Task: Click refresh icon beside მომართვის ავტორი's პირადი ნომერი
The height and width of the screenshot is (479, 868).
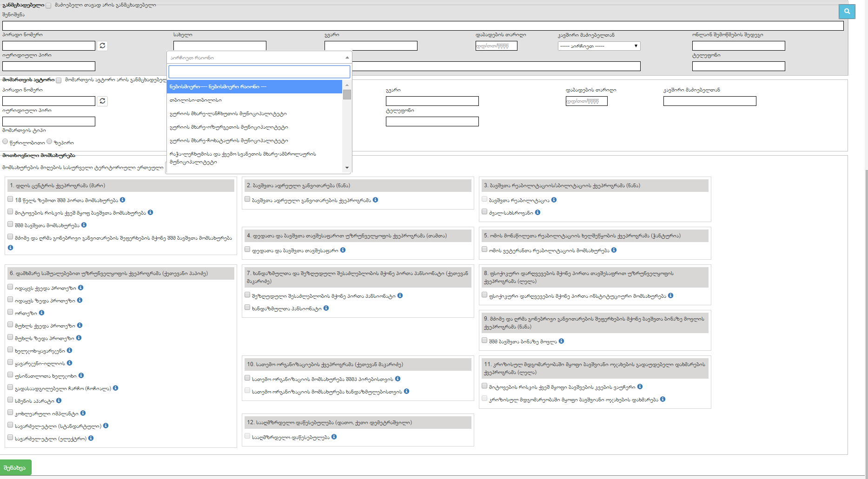Action: pos(103,101)
